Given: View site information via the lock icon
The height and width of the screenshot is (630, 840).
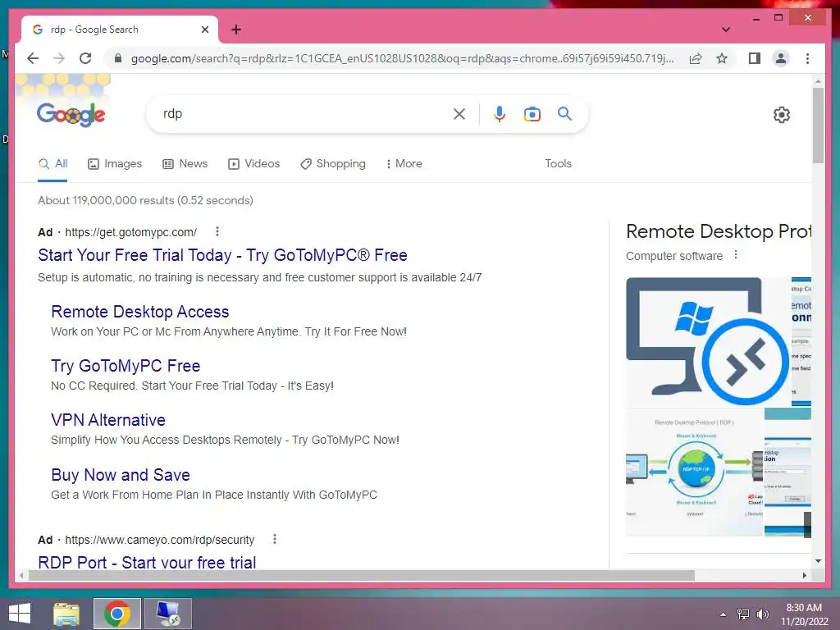Looking at the screenshot, I should [x=118, y=58].
